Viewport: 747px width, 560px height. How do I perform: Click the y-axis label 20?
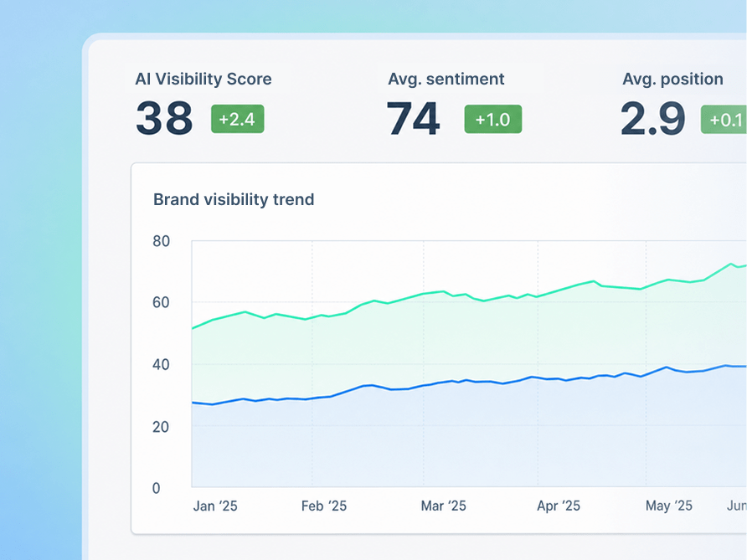tap(161, 427)
